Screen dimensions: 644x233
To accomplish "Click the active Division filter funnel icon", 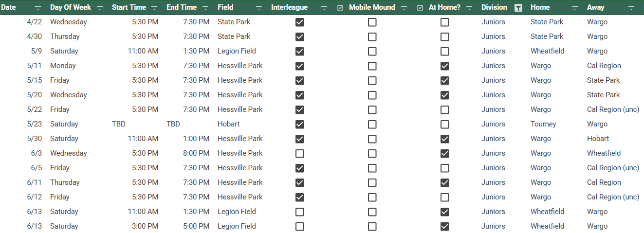I will pyautogui.click(x=519, y=8).
